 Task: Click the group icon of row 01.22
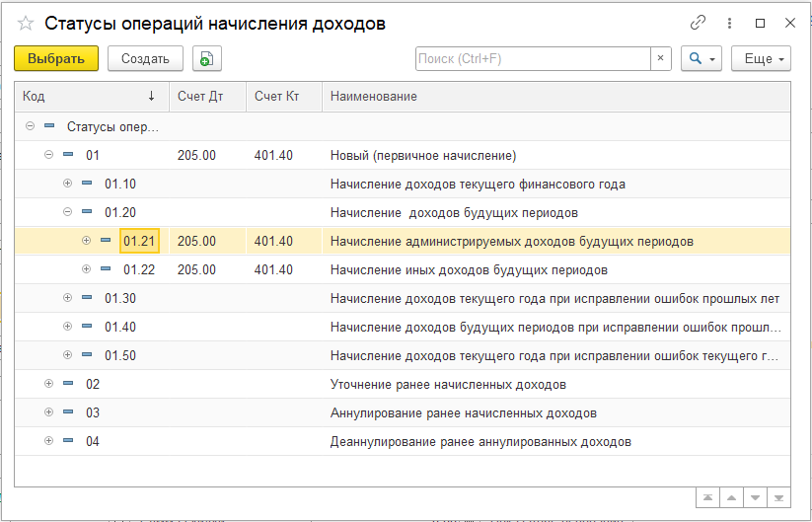coord(106,268)
